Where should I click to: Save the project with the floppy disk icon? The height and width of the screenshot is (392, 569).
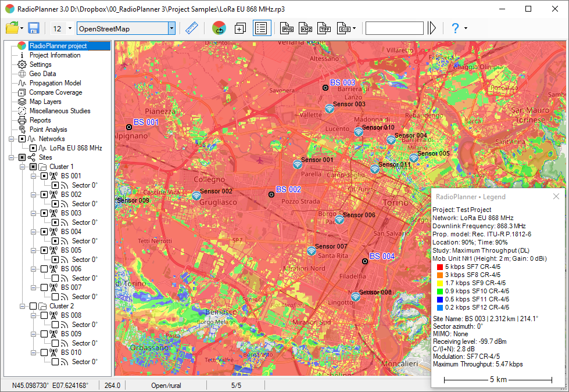(34, 28)
